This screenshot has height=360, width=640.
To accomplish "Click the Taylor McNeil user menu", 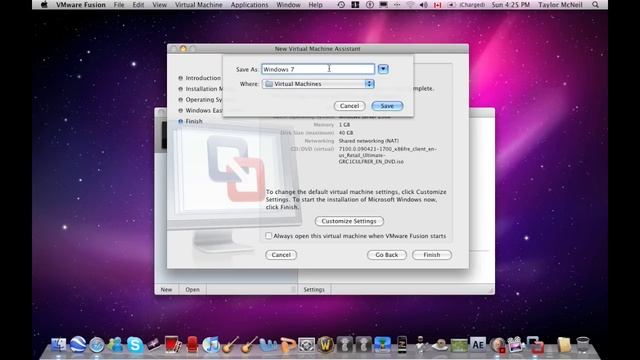I will coord(560,5).
